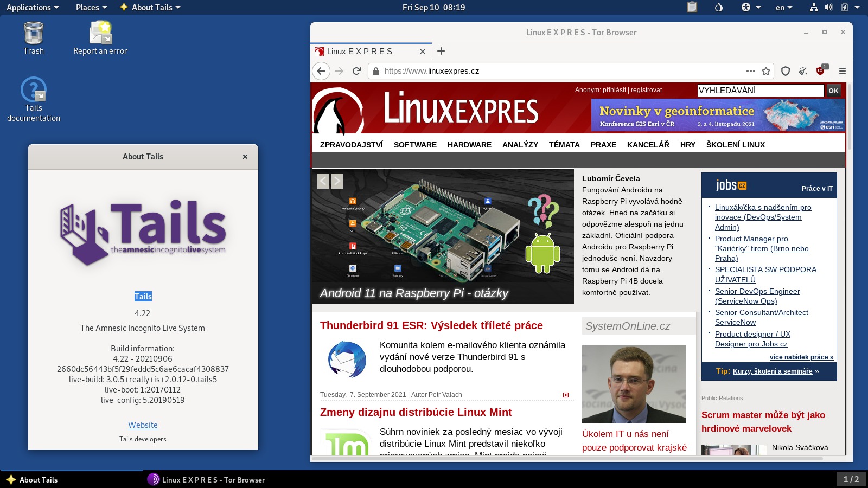Screen dimensions: 868x488
Task: Open the uBlock Origin extension icon
Action: (x=821, y=70)
